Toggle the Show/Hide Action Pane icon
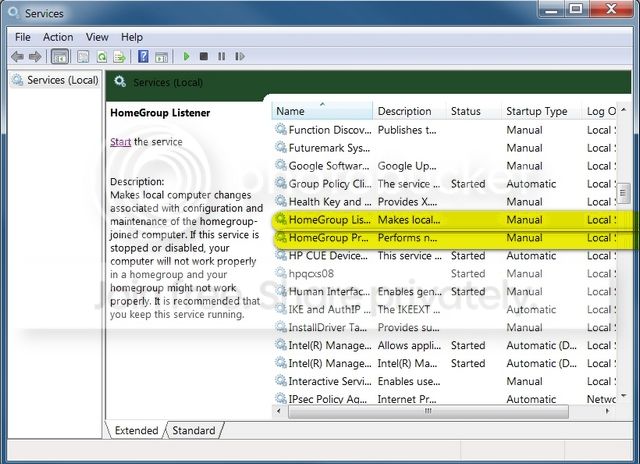Image resolution: width=640 pixels, height=464 pixels. 162,57
